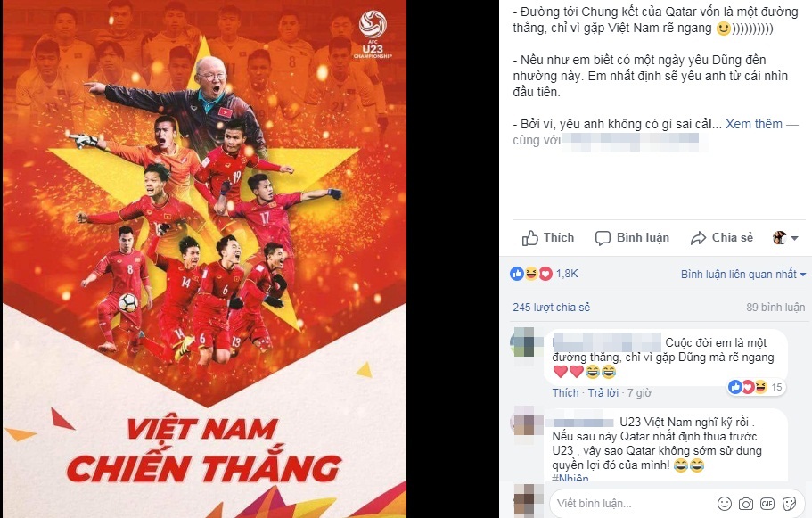Click Thích under the first comment

coord(565,393)
